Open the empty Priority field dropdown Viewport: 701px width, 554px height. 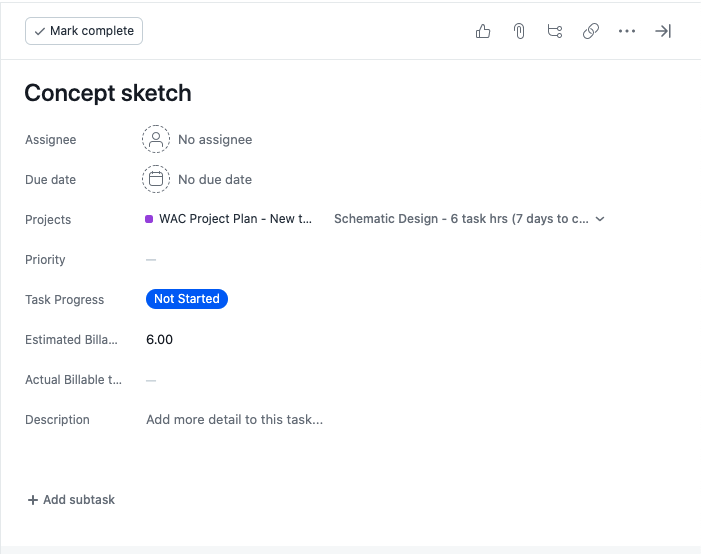[x=151, y=260]
